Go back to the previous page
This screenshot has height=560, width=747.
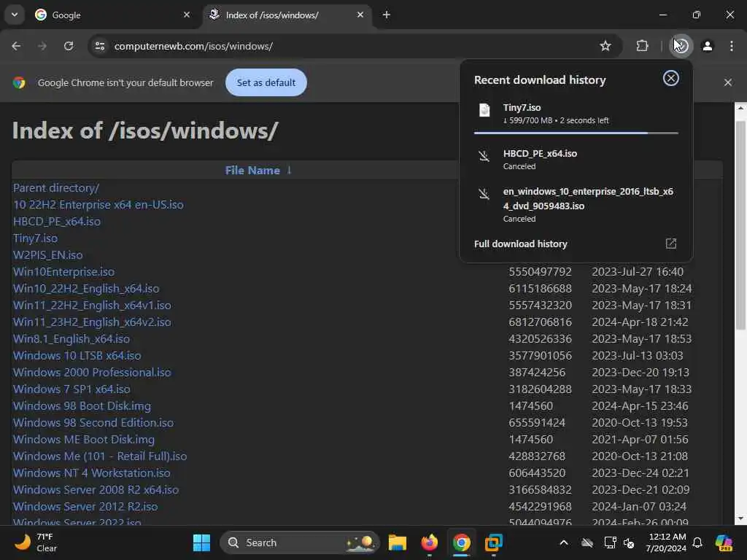pos(16,46)
